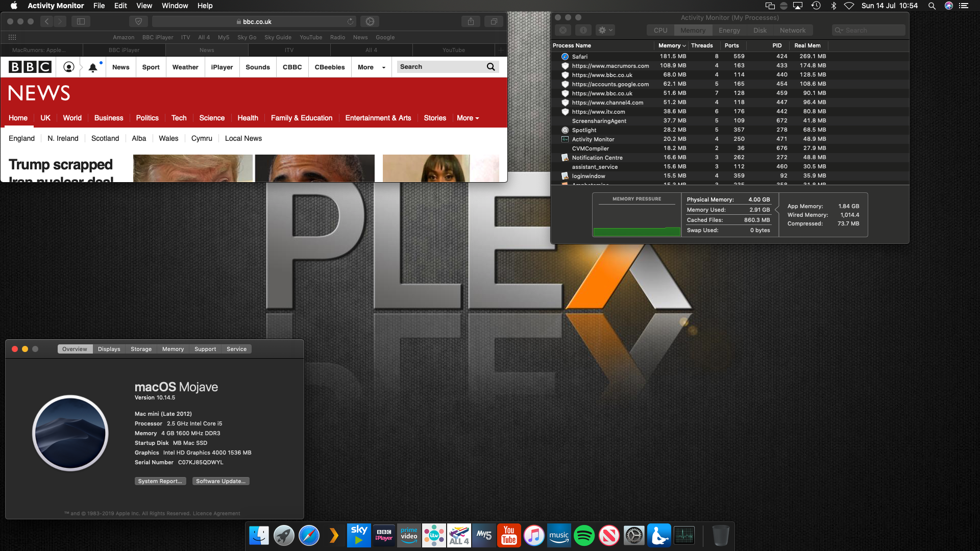Click the Activity Monitor Search field

[x=868, y=30]
